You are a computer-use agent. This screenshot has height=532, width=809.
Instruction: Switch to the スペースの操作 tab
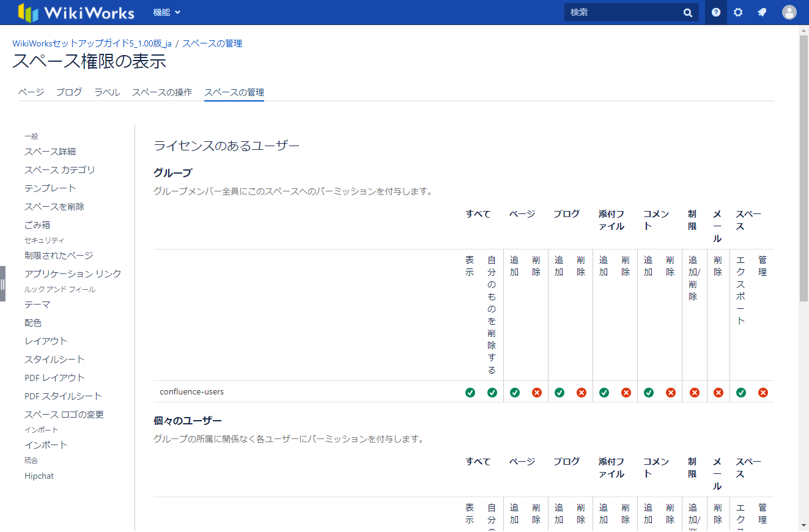162,92
